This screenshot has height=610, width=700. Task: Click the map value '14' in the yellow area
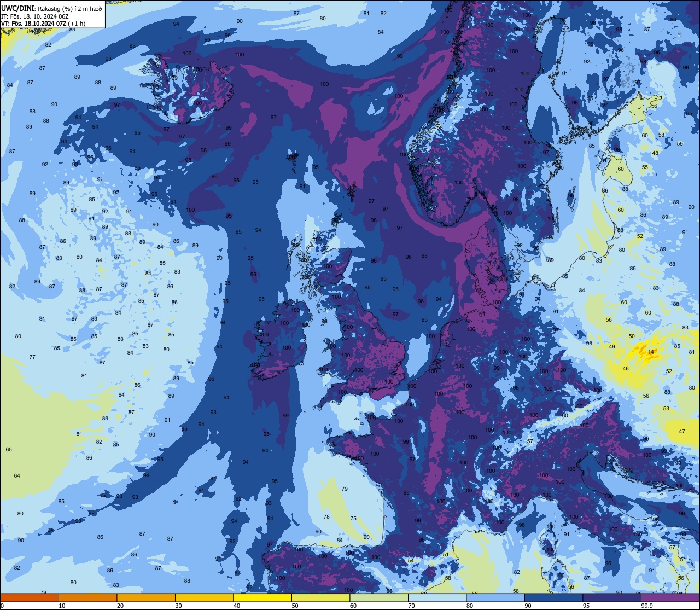(651, 352)
